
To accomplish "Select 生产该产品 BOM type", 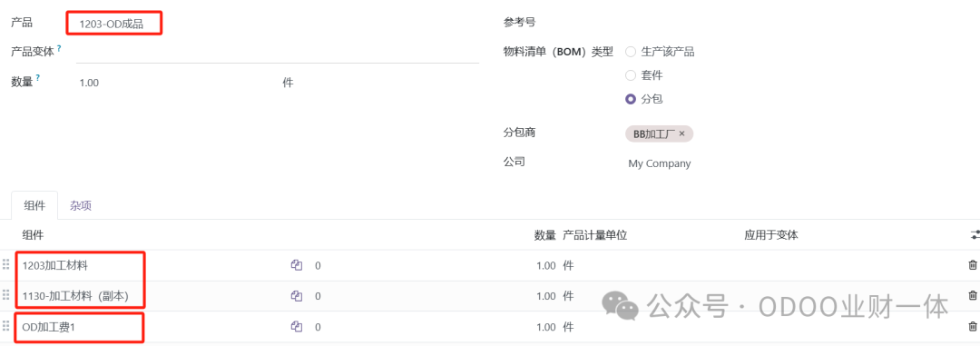I will pos(631,52).
